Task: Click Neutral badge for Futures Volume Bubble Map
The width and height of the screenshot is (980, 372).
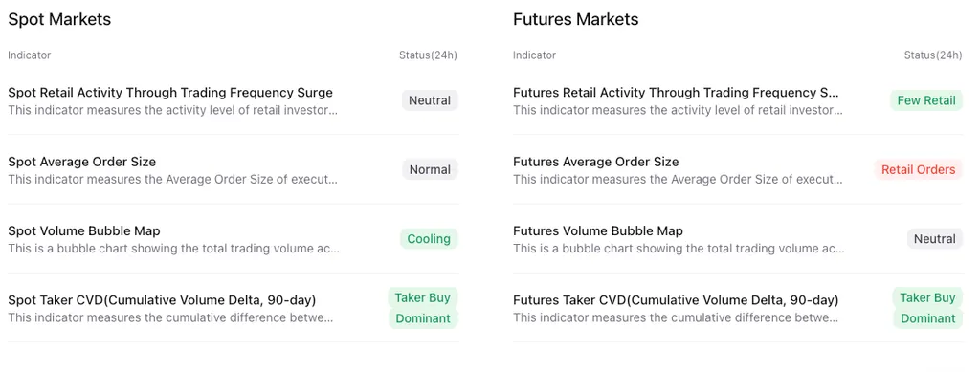Action: pos(935,239)
